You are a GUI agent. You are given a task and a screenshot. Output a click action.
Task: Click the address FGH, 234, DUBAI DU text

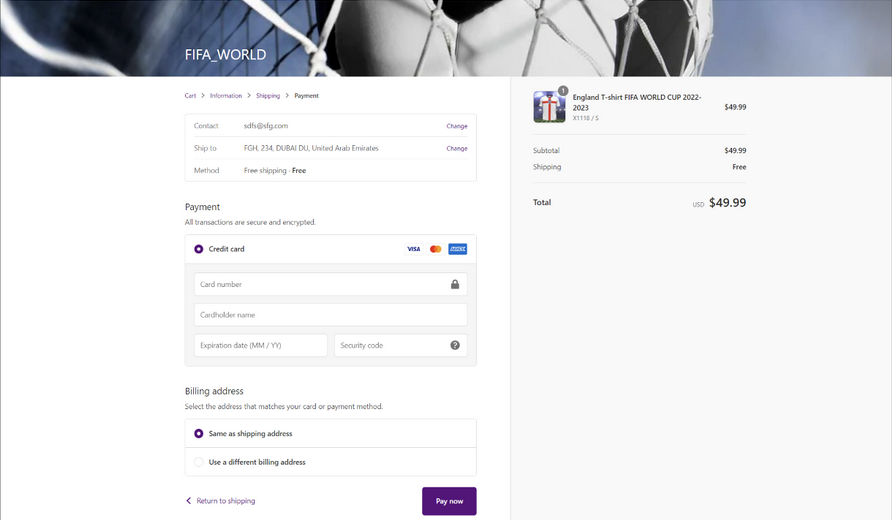click(x=311, y=148)
